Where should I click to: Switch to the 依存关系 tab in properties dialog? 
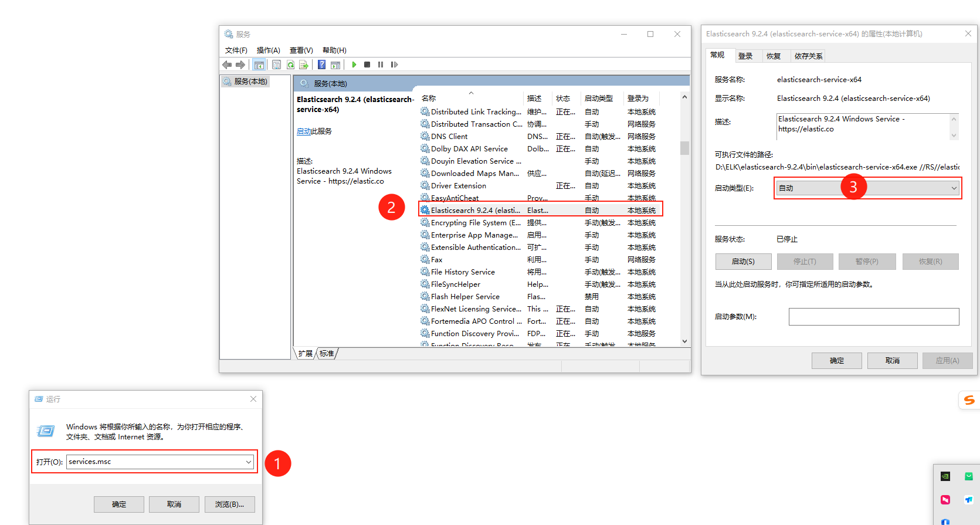[x=808, y=56]
